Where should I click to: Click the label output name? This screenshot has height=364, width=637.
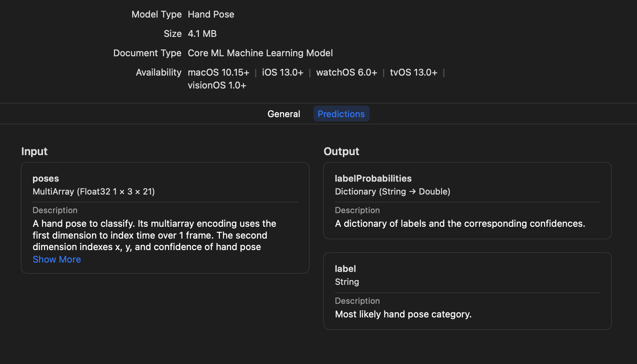pyautogui.click(x=345, y=269)
